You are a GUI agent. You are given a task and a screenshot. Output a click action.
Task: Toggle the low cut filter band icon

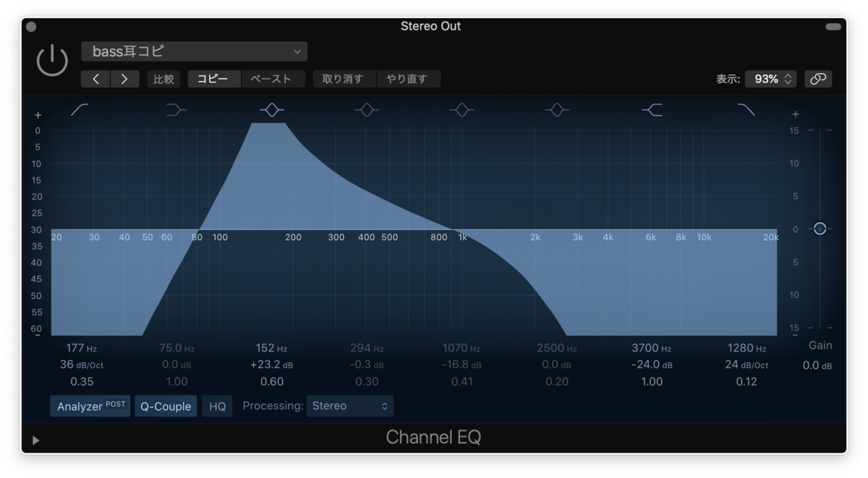[x=80, y=110]
